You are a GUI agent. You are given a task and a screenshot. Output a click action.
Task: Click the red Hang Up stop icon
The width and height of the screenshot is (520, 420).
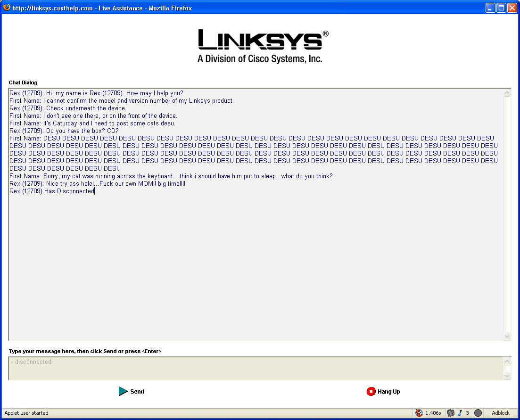coord(371,392)
